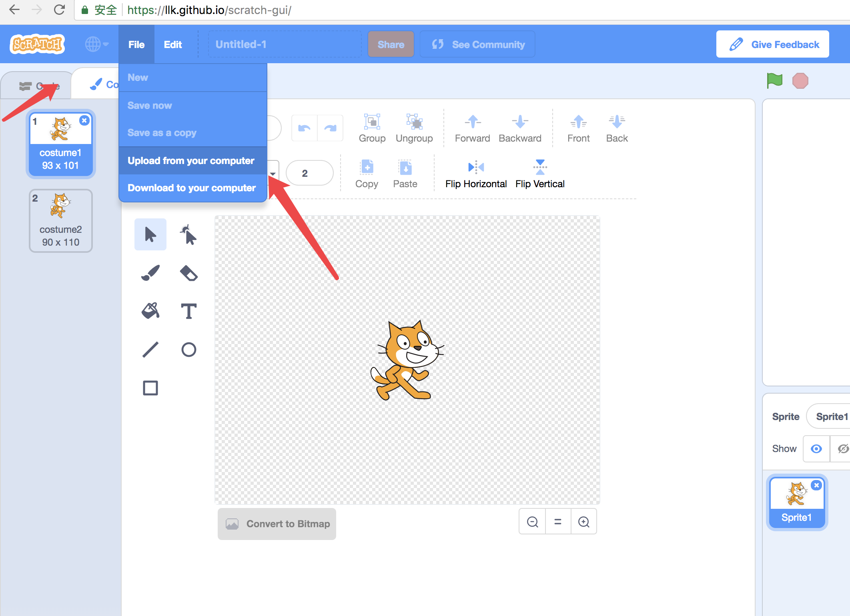Delete costume1 with its x button
Screen dimensions: 850x616
tap(84, 120)
